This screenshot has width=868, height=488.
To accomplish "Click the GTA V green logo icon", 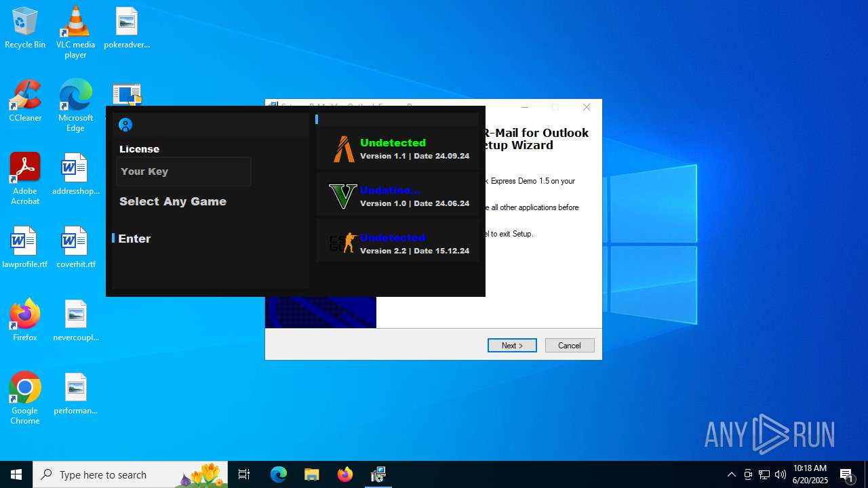I will (x=343, y=197).
